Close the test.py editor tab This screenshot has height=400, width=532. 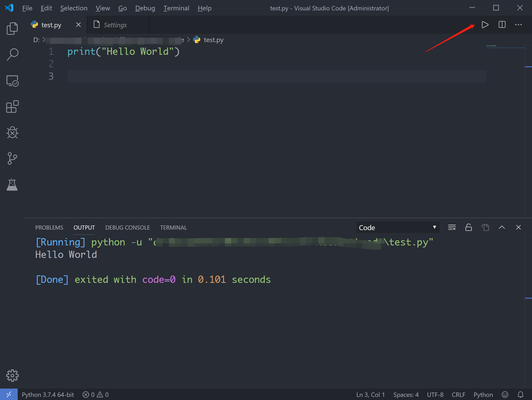point(78,25)
